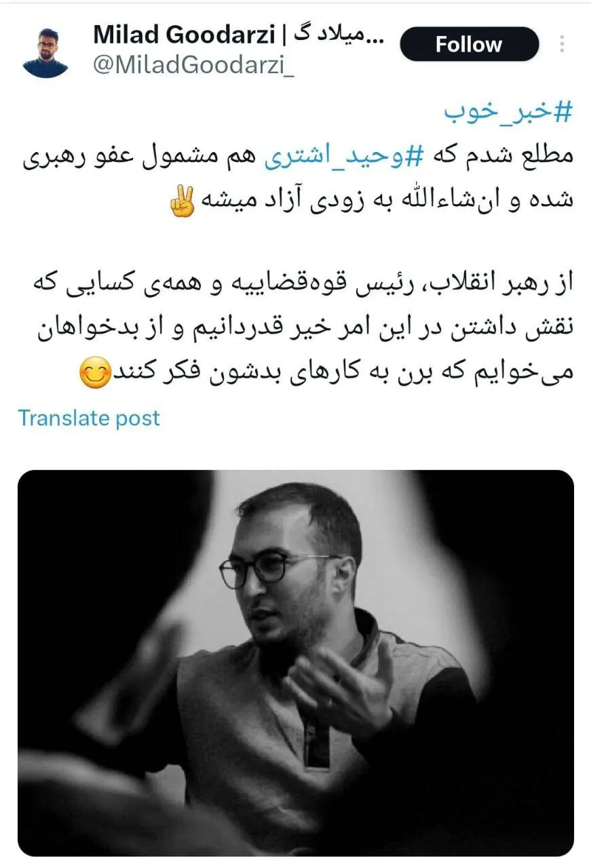Translate this post to English
The image size is (591, 868).
[89, 418]
